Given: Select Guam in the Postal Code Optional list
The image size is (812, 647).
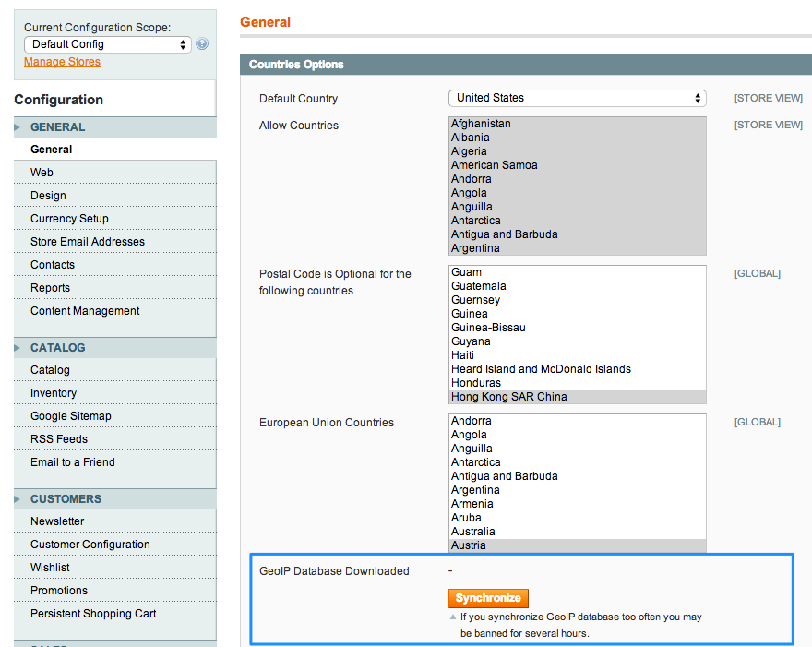Looking at the screenshot, I should coord(577,272).
